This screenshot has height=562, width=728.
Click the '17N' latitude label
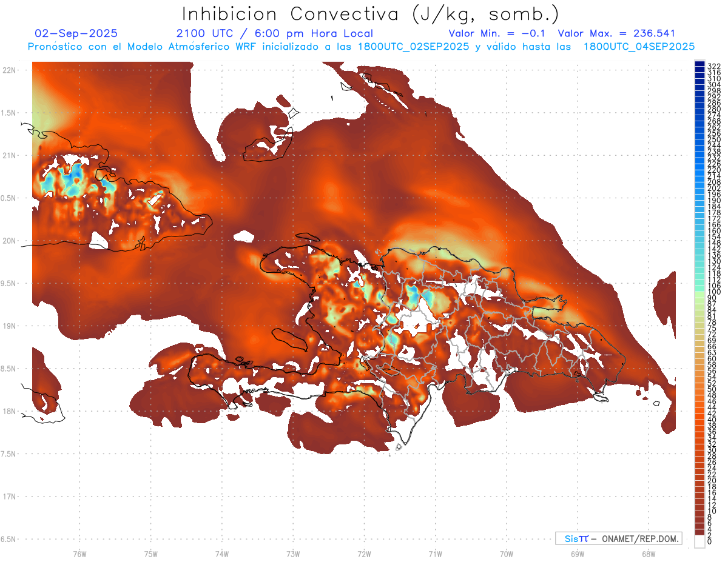click(8, 497)
